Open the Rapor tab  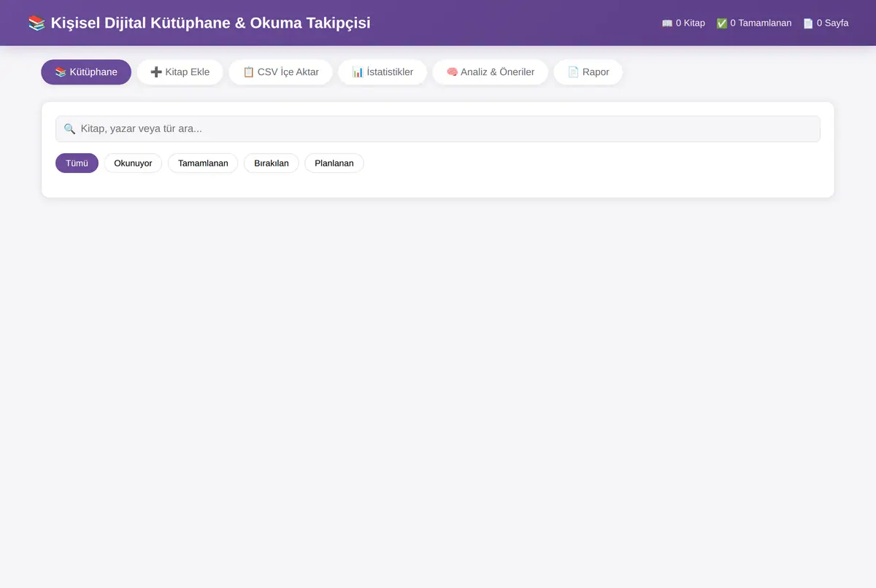coord(588,72)
